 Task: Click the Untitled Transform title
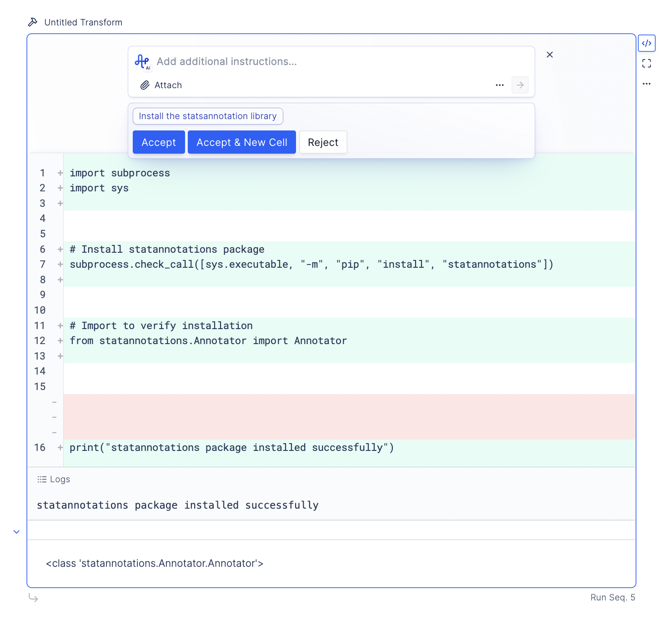83,22
